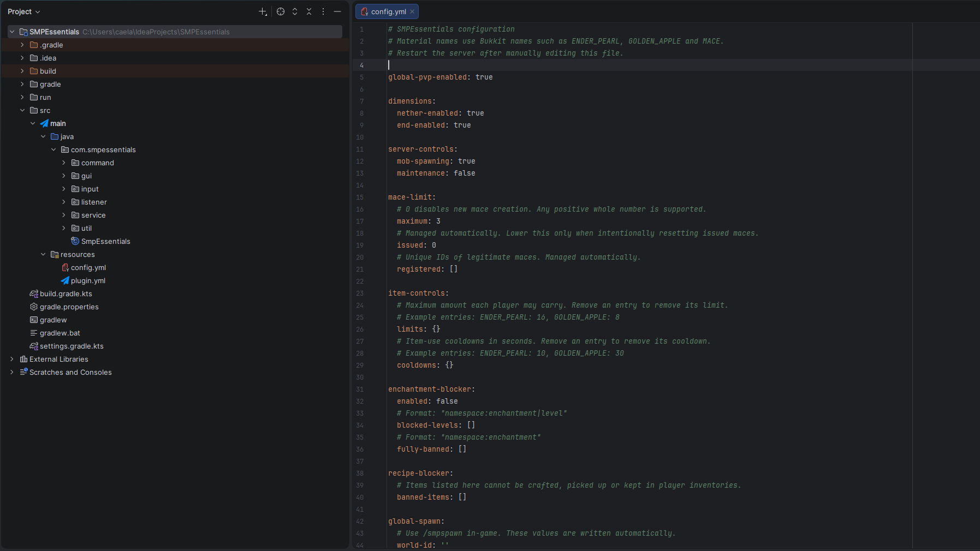Close the config.yml tab
This screenshot has width=980, height=551.
412,11
